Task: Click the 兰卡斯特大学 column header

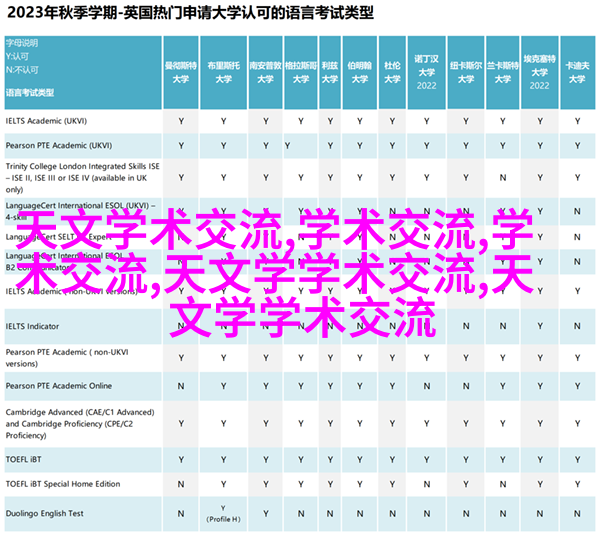Action: pyautogui.click(x=502, y=72)
